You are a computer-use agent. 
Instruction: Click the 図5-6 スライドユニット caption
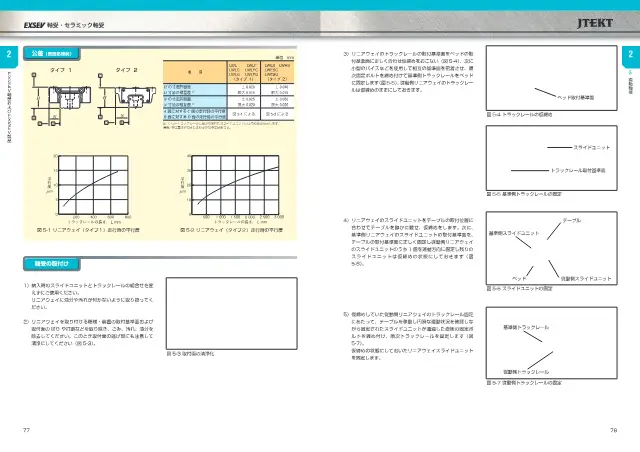(519, 288)
